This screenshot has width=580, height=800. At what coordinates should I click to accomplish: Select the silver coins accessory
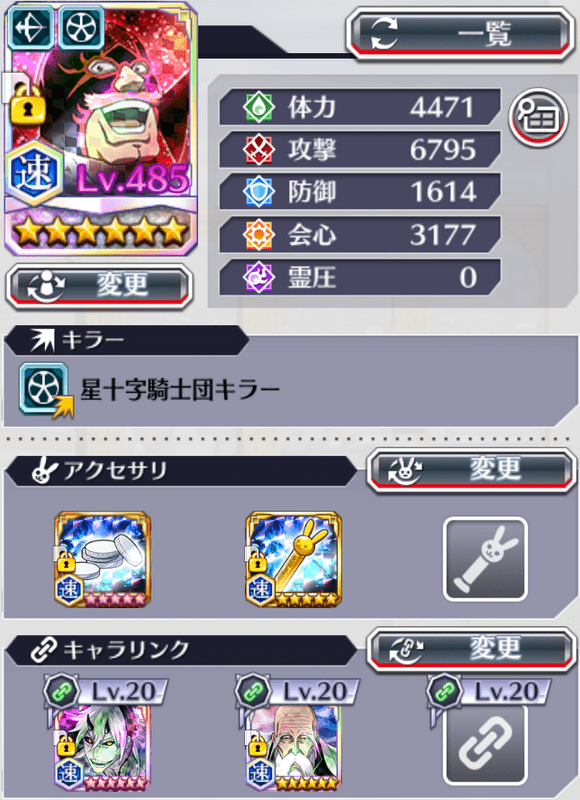pyautogui.click(x=103, y=559)
